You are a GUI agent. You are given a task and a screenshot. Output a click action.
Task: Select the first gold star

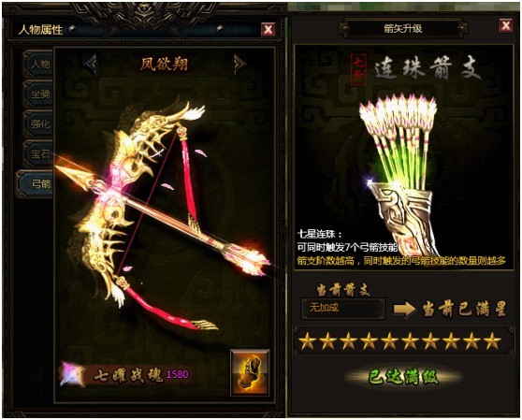[x=307, y=341]
